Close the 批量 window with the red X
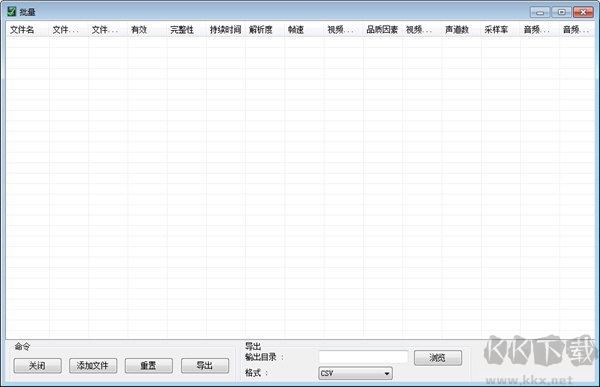Image resolution: width=600 pixels, height=387 pixels. pyautogui.click(x=584, y=12)
